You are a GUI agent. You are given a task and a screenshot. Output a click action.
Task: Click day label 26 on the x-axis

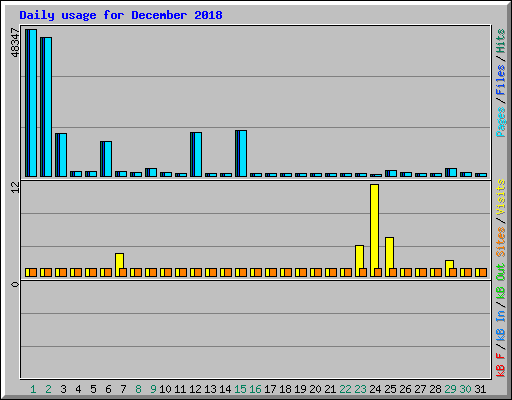pyautogui.click(x=405, y=389)
